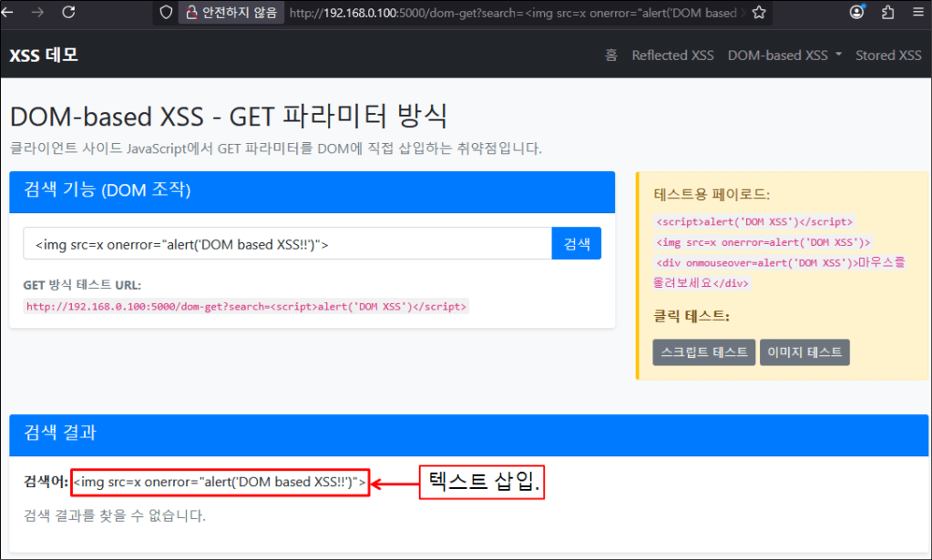Reload the page with the refresh icon
The image size is (932, 560).
coord(68,13)
